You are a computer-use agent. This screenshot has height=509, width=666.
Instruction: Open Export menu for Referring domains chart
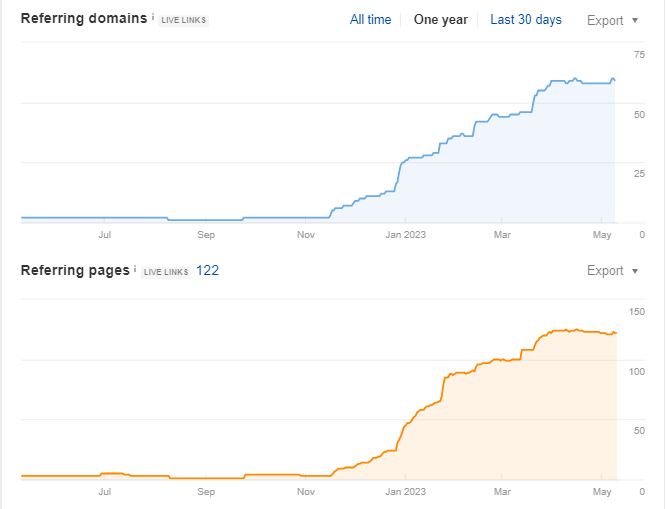point(604,20)
